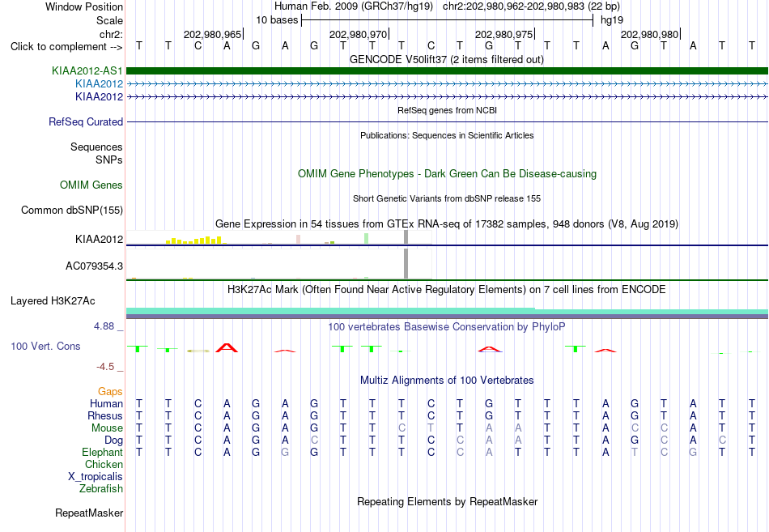Open Publications: Sequences in Scientific Articles title
The width and height of the screenshot is (769, 532).
[x=447, y=135]
